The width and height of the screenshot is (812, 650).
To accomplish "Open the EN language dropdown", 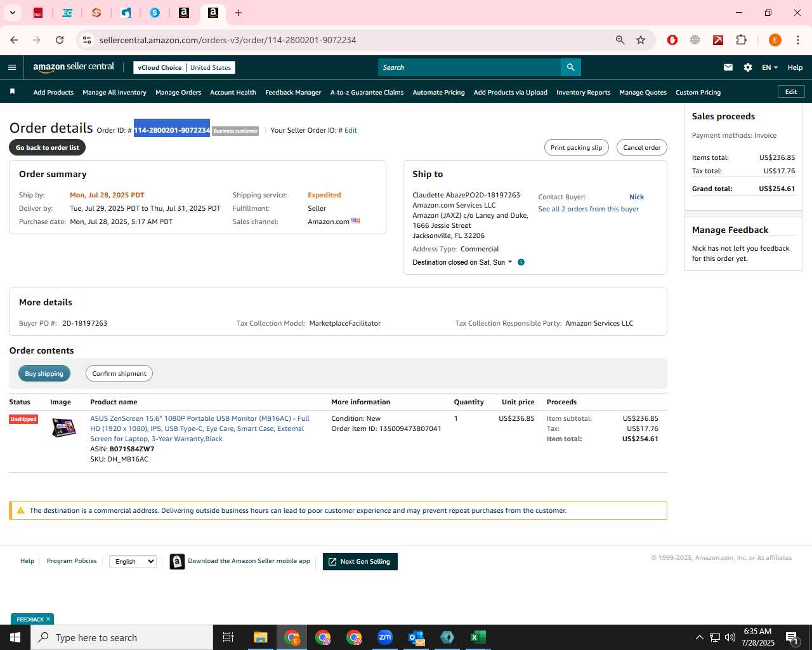I will (x=769, y=67).
